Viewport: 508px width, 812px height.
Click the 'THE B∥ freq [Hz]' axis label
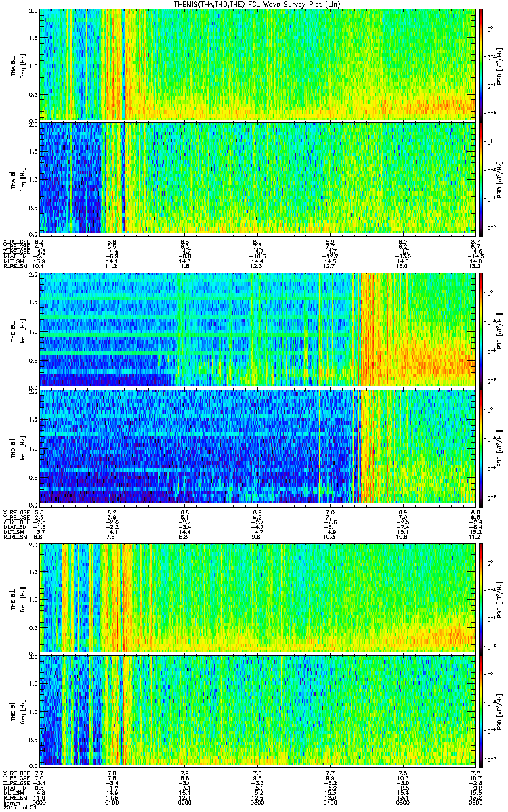click(17, 710)
